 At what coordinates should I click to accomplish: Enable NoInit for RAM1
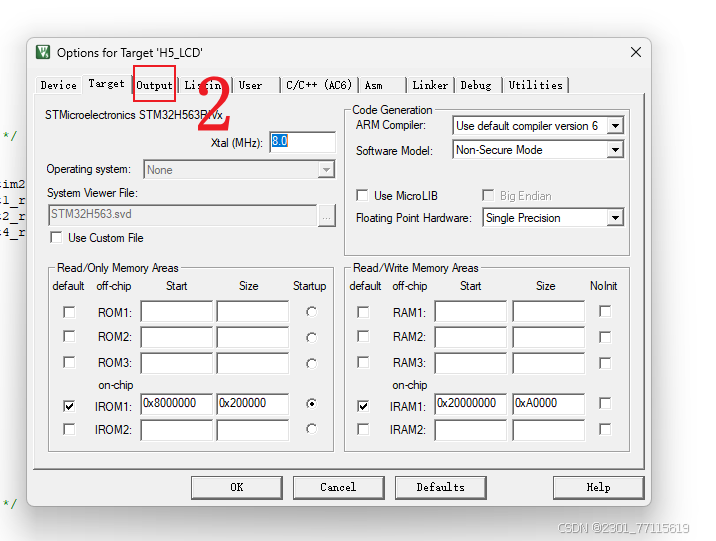tap(605, 311)
